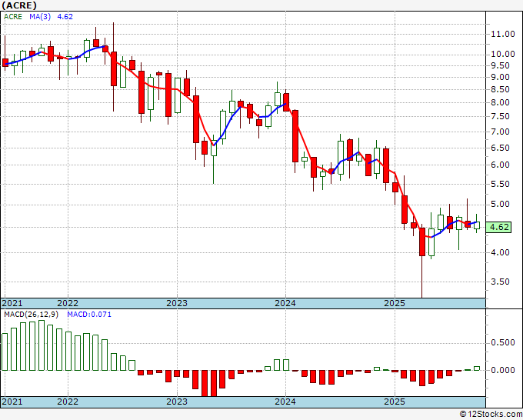Click the 9.00 price axis label

click(x=500, y=77)
